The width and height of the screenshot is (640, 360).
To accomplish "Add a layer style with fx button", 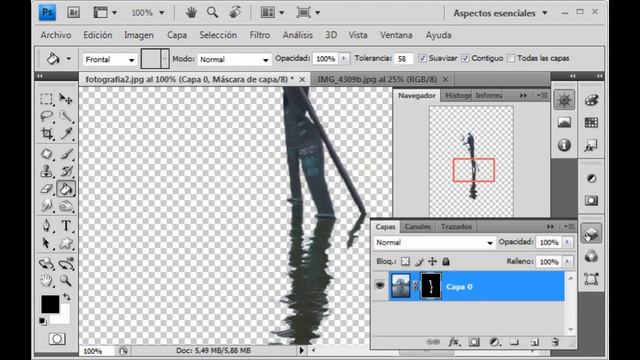I will tap(453, 342).
